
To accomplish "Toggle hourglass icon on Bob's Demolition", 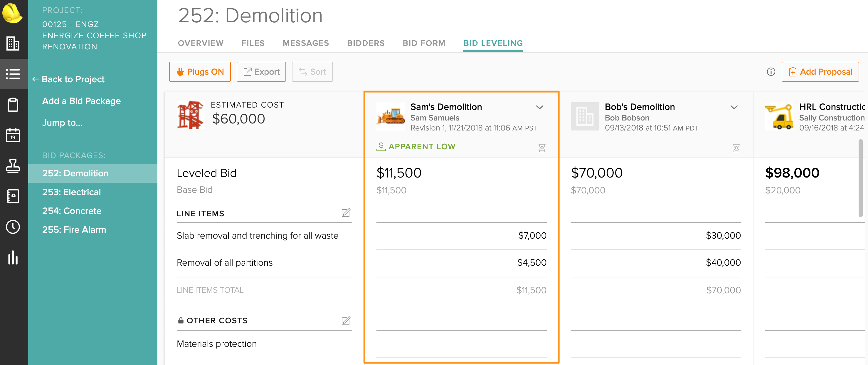I will pyautogui.click(x=736, y=148).
